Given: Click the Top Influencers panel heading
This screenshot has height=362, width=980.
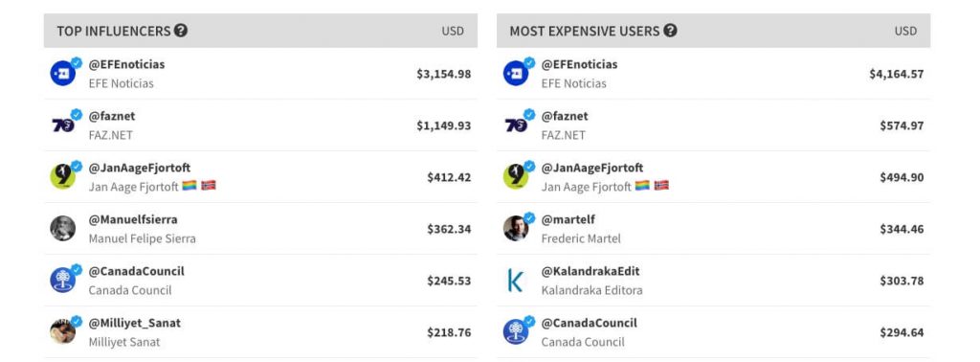Looking at the screenshot, I should 114,32.
